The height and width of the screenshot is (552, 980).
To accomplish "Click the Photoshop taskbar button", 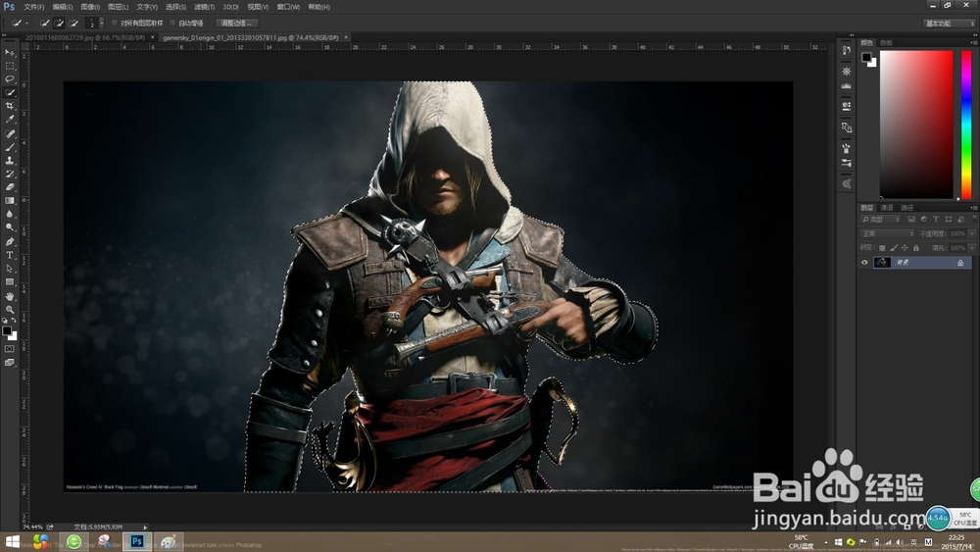I will click(137, 541).
